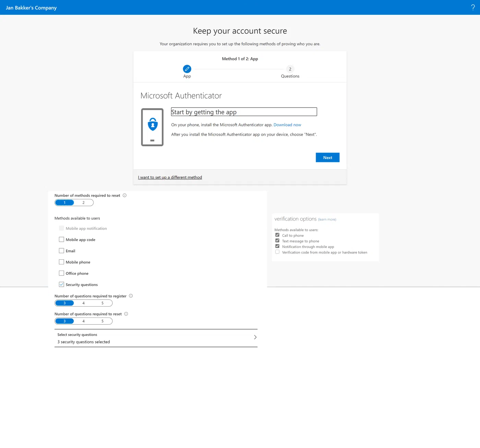Select 1 method required to reset
This screenshot has width=480, height=448.
click(64, 203)
